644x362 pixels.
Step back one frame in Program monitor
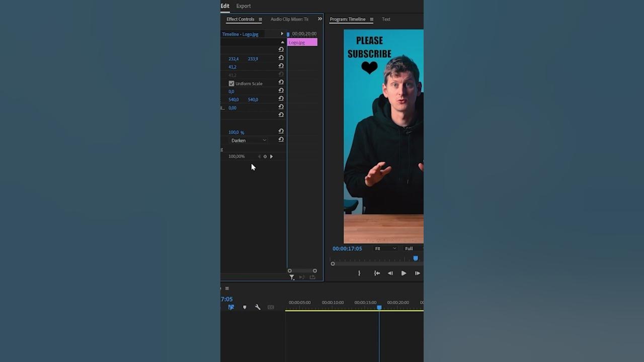[390, 273]
